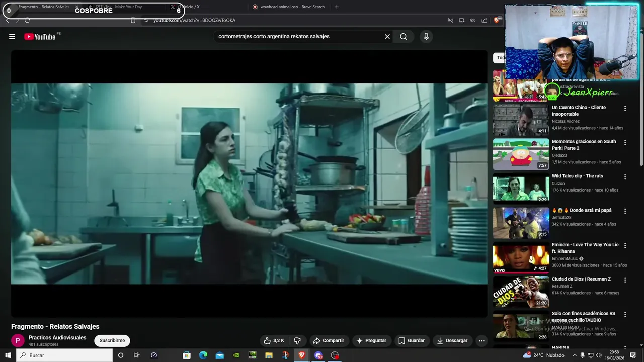Open the Practicos Audiovisuales channel avatar
The width and height of the screenshot is (644, 362).
[x=18, y=341]
